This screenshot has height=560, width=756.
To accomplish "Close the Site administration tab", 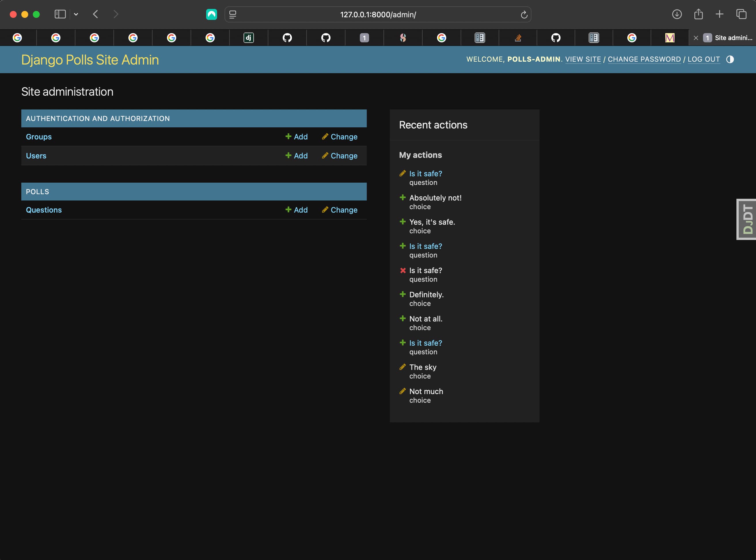I will tap(696, 38).
